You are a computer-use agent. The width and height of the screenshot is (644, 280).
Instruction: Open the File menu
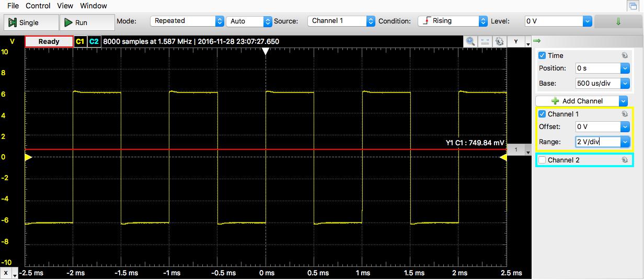point(13,6)
